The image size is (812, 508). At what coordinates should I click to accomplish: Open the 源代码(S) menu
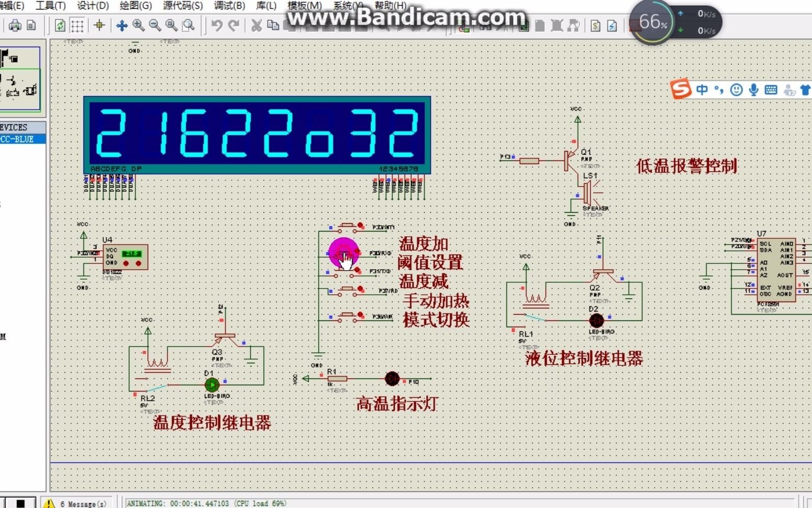coord(183,6)
